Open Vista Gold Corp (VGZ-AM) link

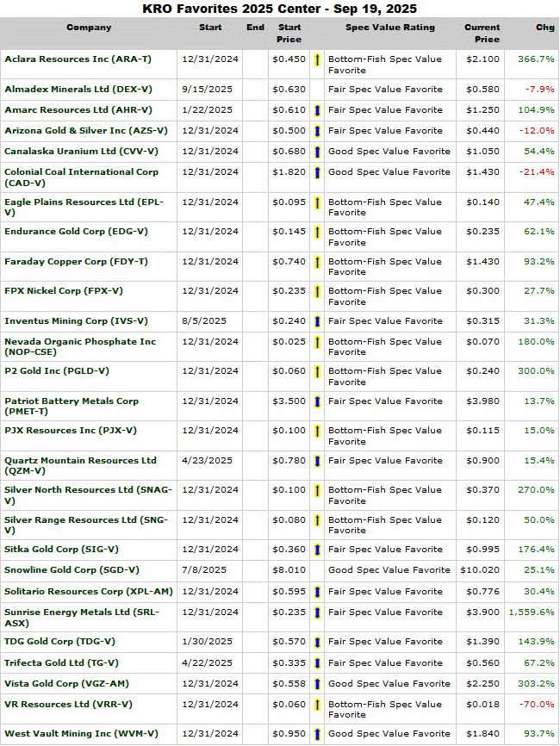click(66, 684)
